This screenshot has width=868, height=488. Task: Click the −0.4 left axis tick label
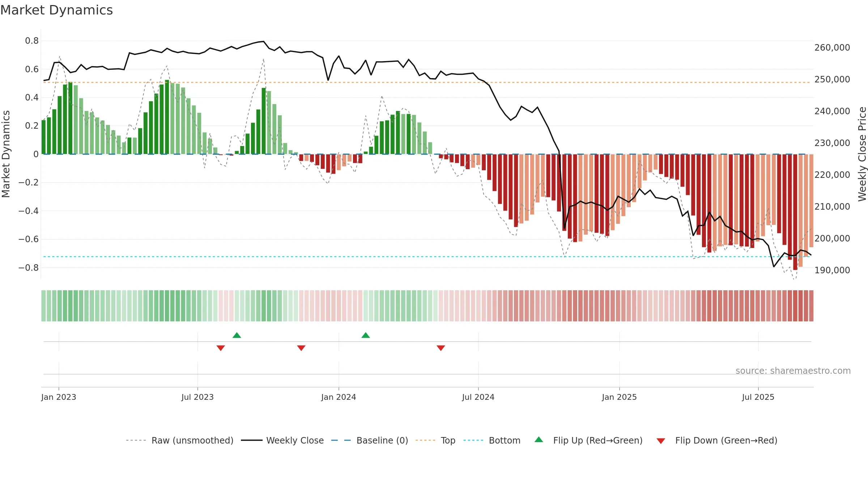click(x=29, y=211)
